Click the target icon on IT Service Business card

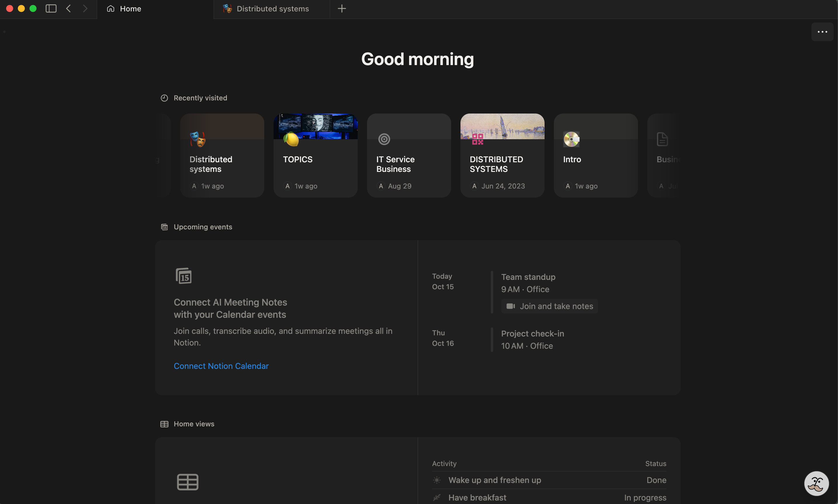coord(384,139)
